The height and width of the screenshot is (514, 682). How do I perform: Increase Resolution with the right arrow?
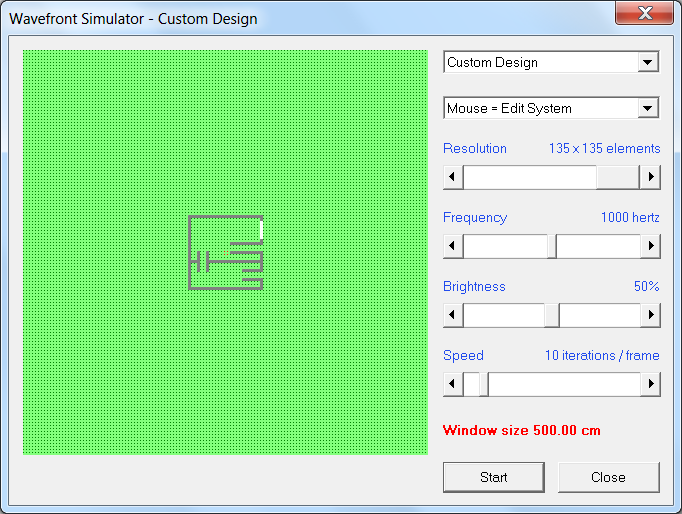click(x=650, y=177)
